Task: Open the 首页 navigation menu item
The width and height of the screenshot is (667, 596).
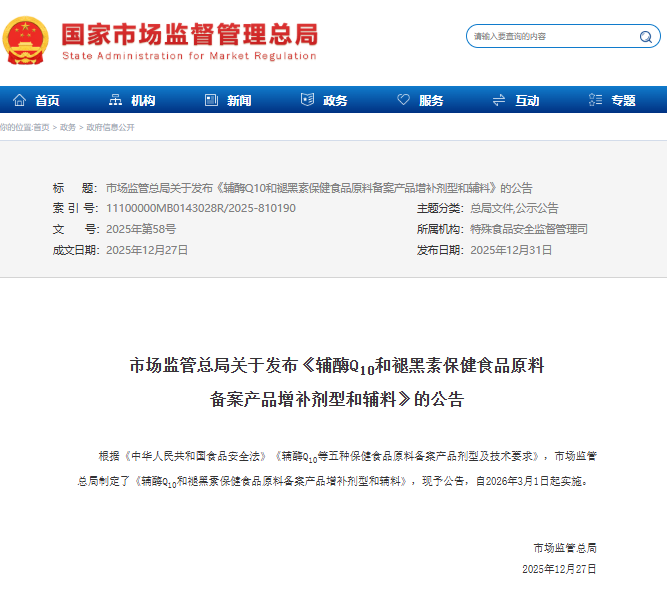Action: point(47,100)
